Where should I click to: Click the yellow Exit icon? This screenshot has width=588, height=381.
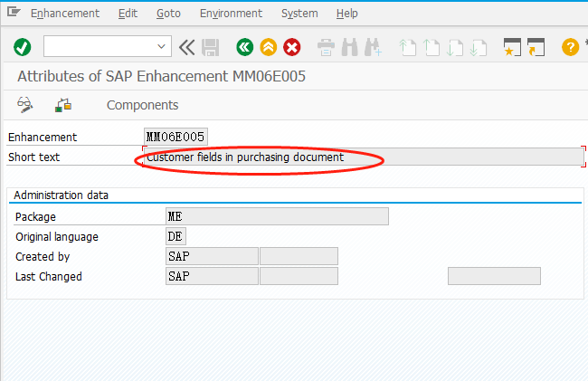point(269,47)
